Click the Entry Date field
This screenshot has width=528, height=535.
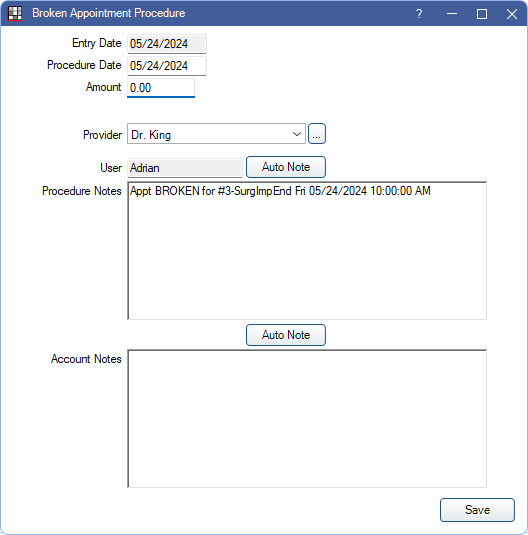point(167,44)
